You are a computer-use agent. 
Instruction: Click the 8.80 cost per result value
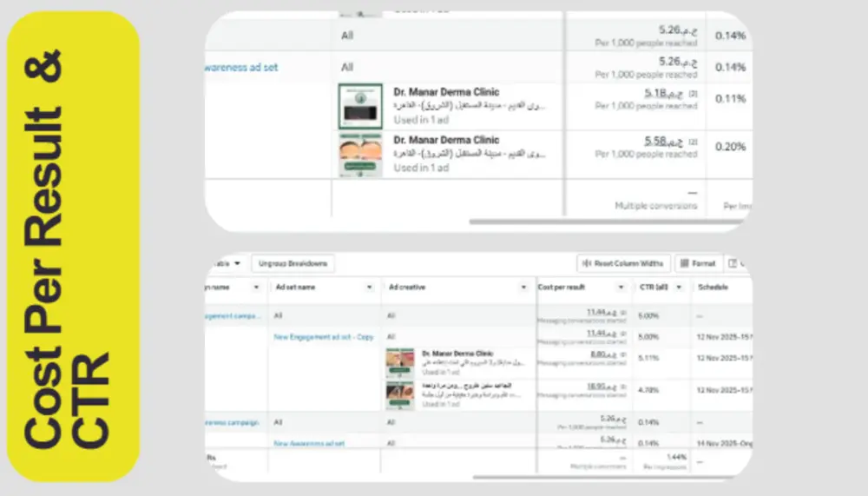[x=603, y=354]
